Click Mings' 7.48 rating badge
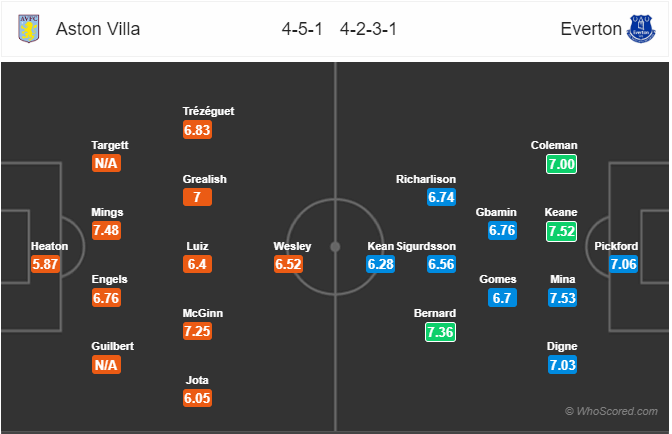 (x=106, y=230)
